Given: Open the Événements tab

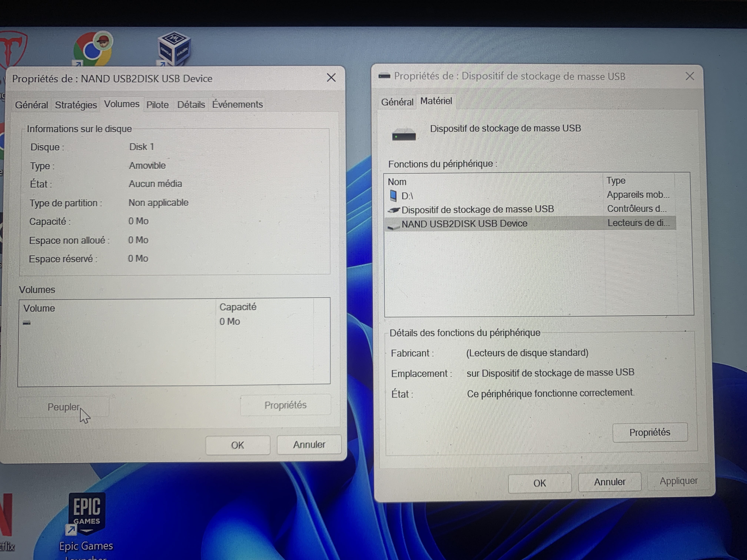Looking at the screenshot, I should tap(237, 105).
